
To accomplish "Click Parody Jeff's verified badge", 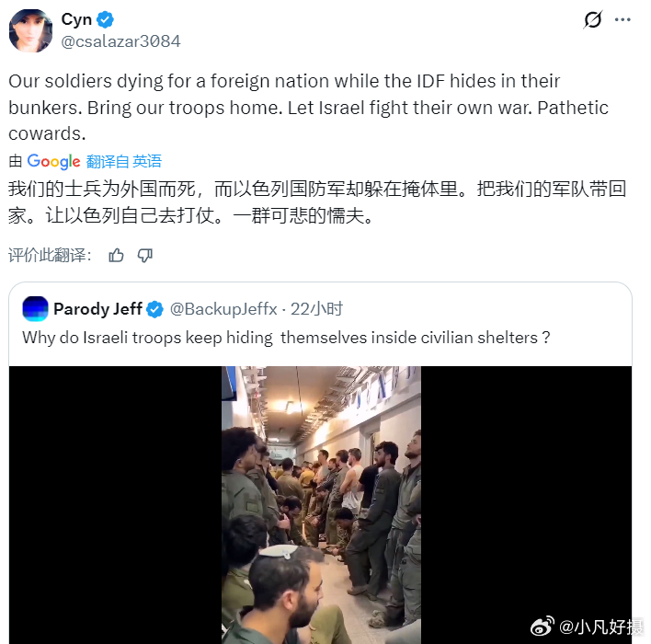I will pos(154,309).
